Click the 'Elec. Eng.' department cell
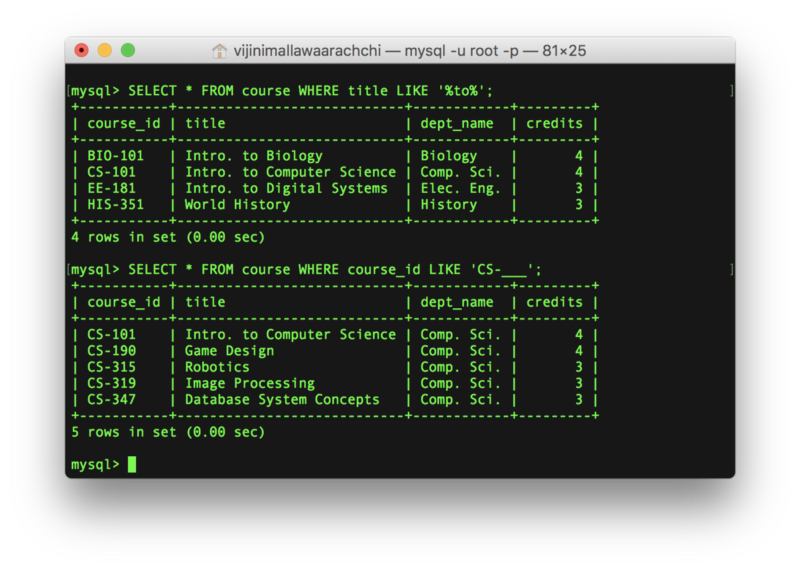 click(x=461, y=188)
